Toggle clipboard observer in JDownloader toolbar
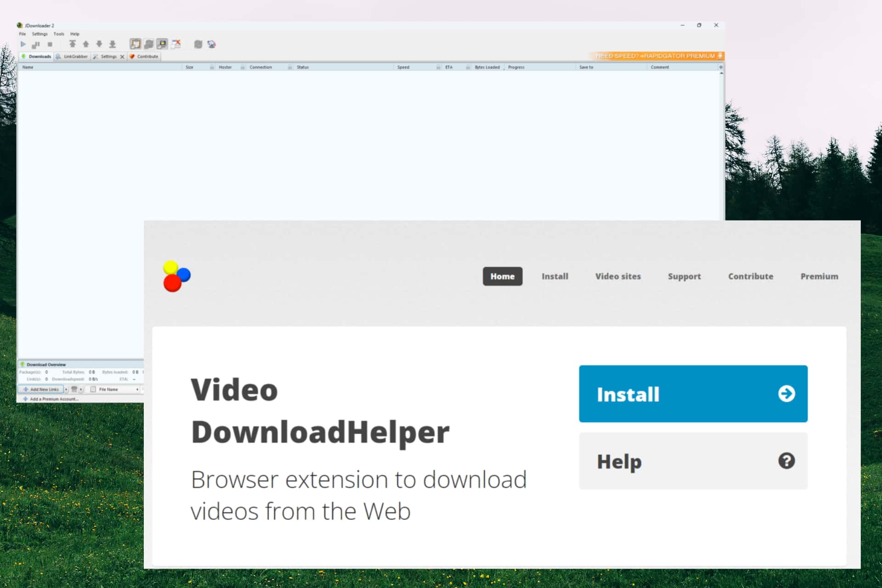 pos(136,44)
